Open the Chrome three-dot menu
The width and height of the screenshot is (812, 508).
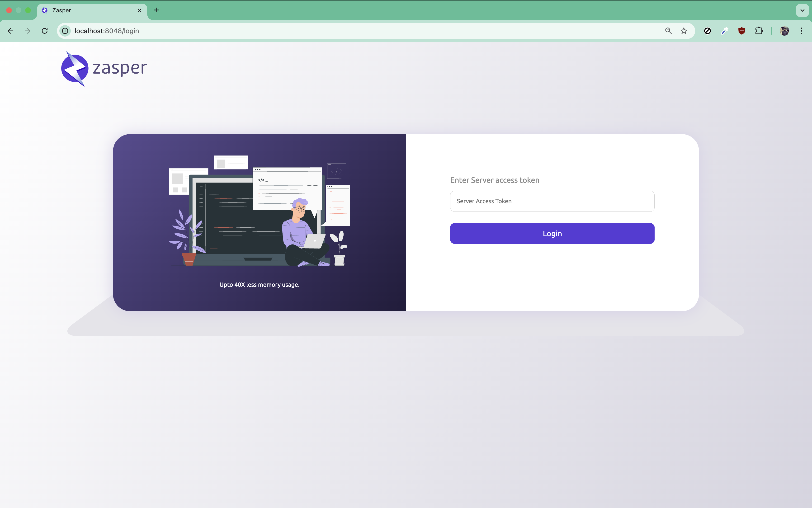pos(802,31)
